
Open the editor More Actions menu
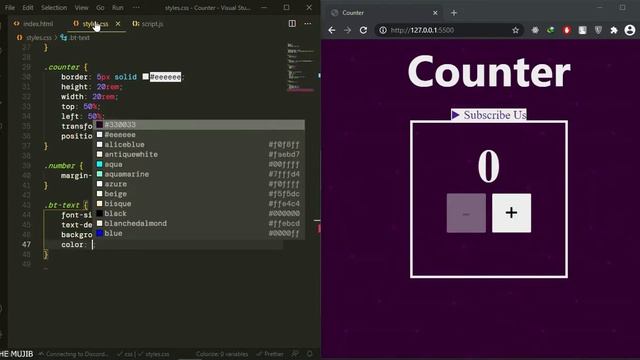[x=308, y=24]
